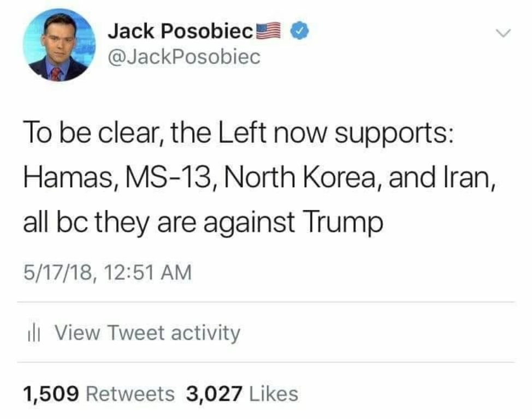
Task: Open Jack Posobiec's profile picture
Action: click(x=59, y=45)
